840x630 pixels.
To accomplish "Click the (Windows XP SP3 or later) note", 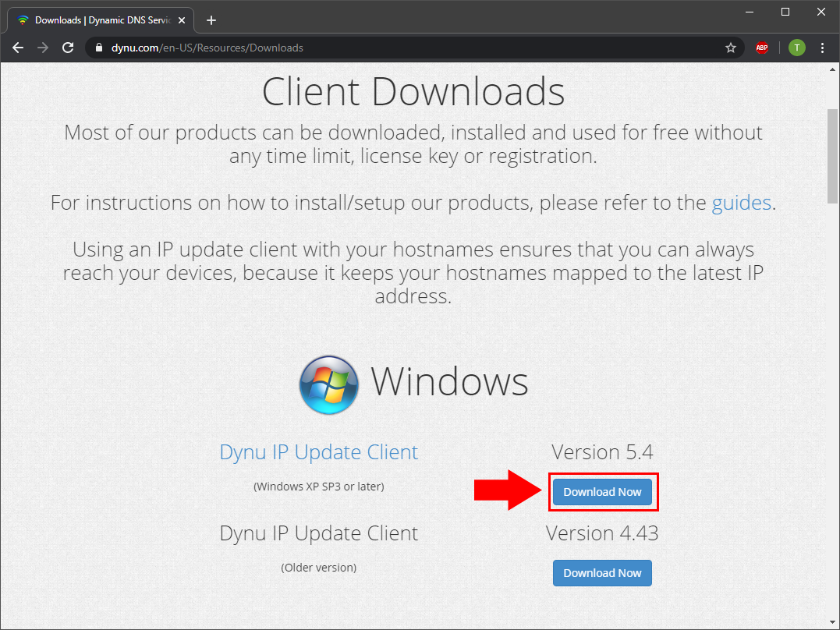I will (319, 487).
